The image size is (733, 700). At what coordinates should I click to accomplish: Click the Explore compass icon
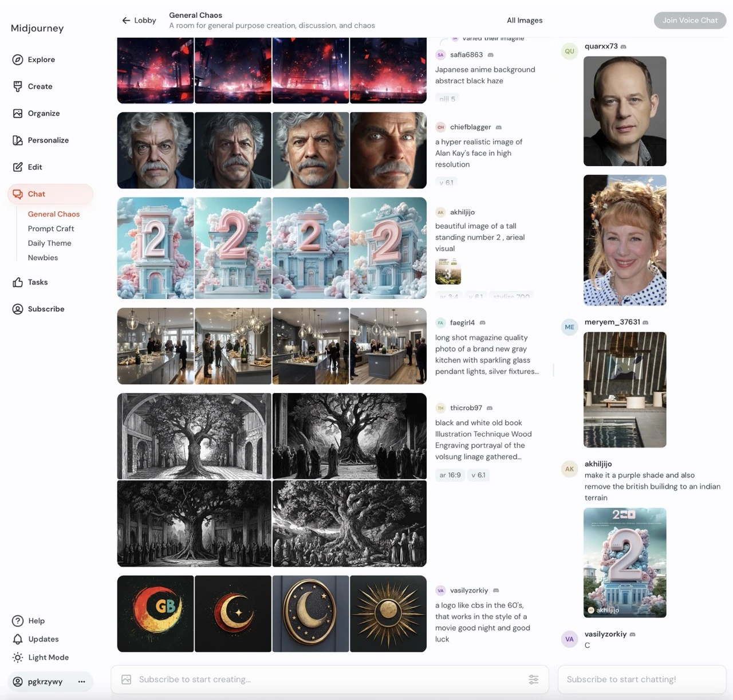(x=18, y=60)
